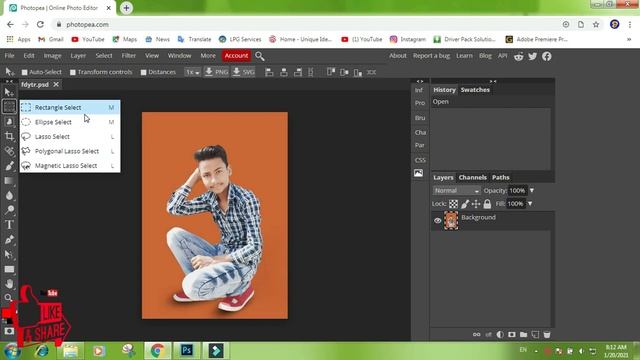Open the Blog link
The image size is (640, 360).
click(x=485, y=56)
